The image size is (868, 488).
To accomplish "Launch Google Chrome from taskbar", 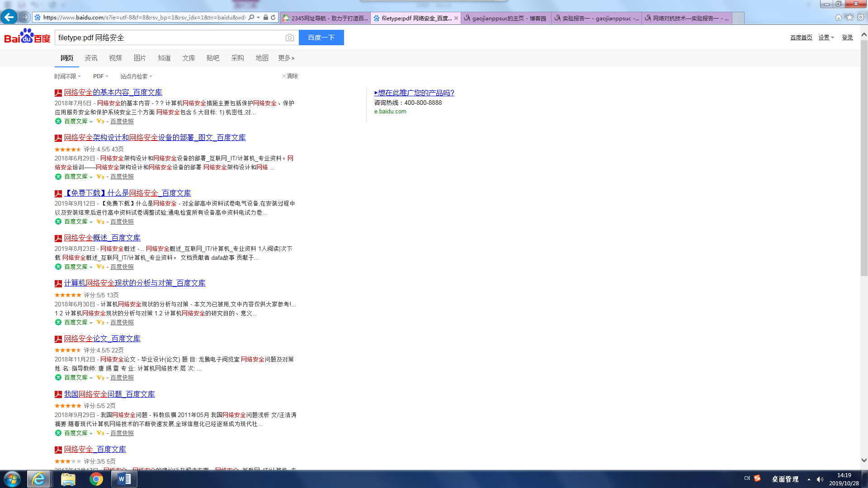I will point(96,479).
